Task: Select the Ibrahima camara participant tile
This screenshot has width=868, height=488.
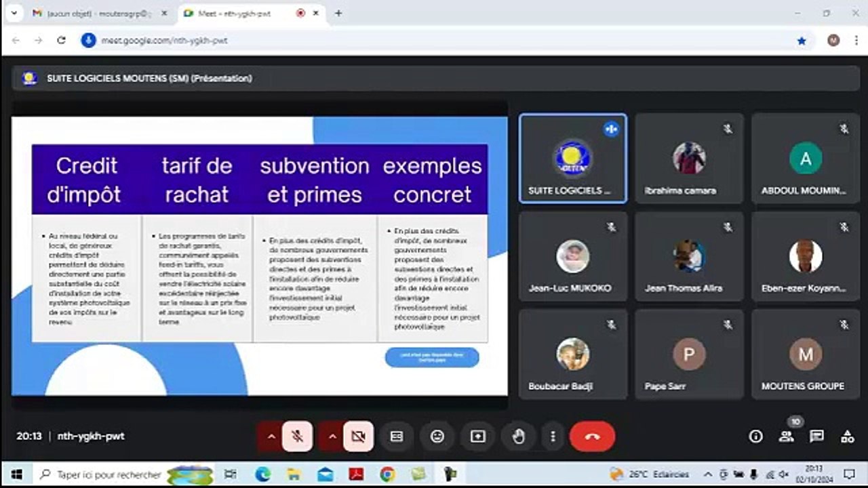Action: 689,158
